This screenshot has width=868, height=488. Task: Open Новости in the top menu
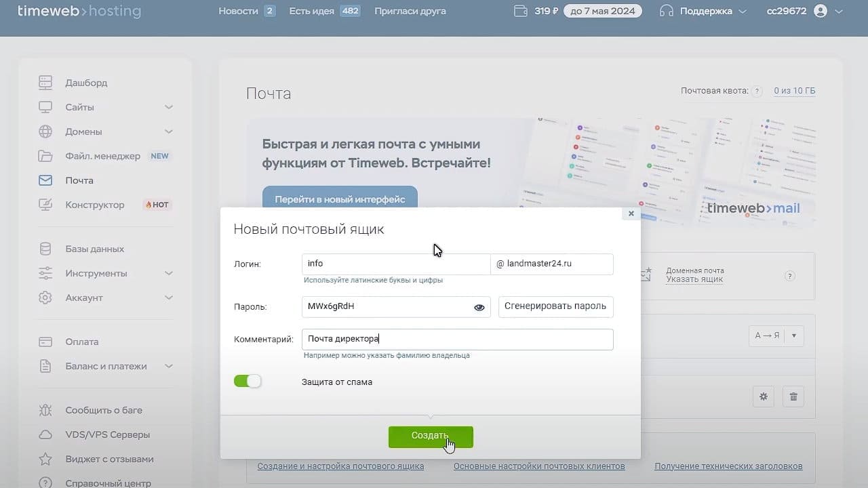pos(238,11)
